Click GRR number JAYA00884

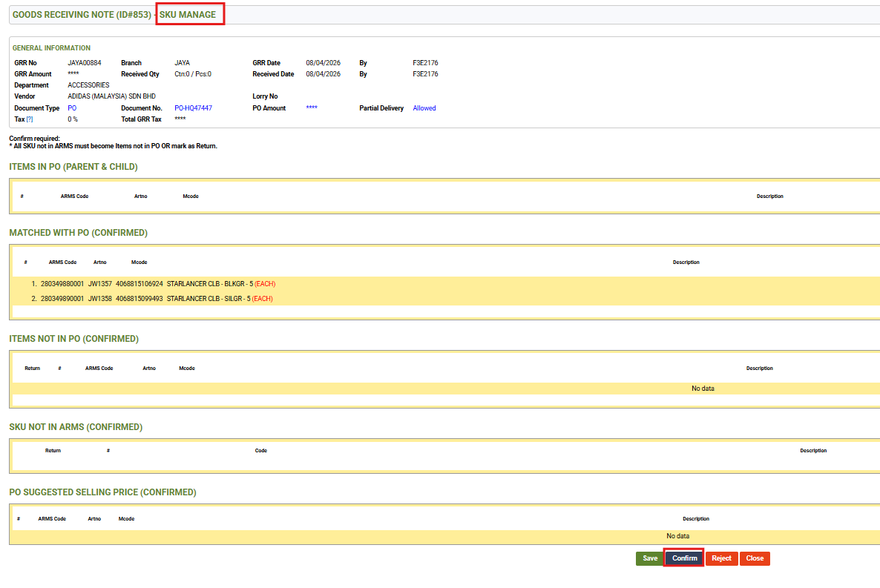tap(84, 63)
